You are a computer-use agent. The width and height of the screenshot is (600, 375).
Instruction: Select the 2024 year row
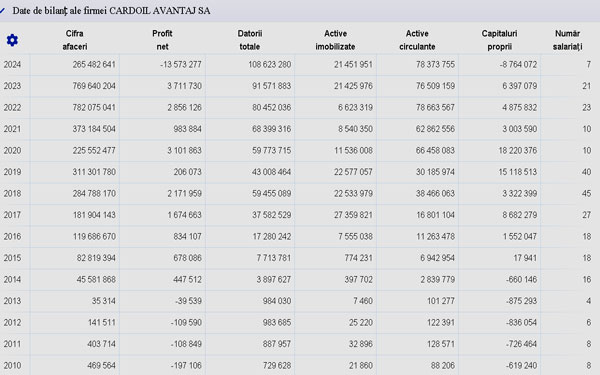(300, 64)
